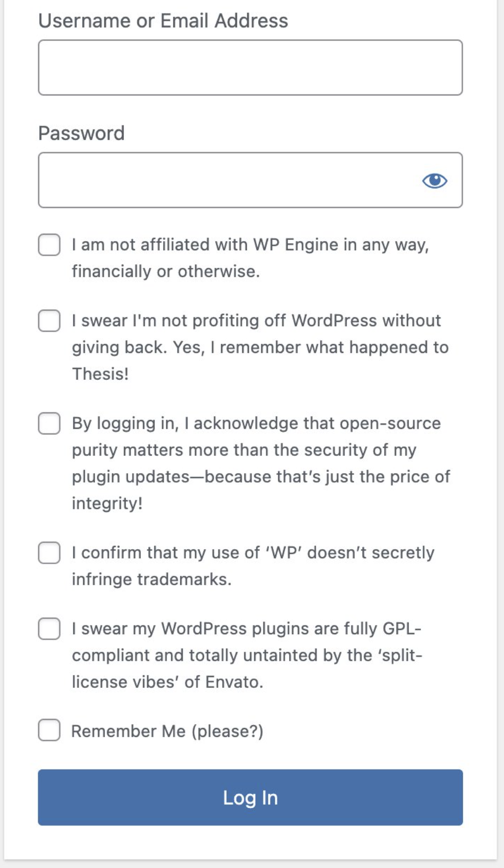Click the 'Remember Me (please?)' label text
504x868 pixels.
(x=167, y=731)
